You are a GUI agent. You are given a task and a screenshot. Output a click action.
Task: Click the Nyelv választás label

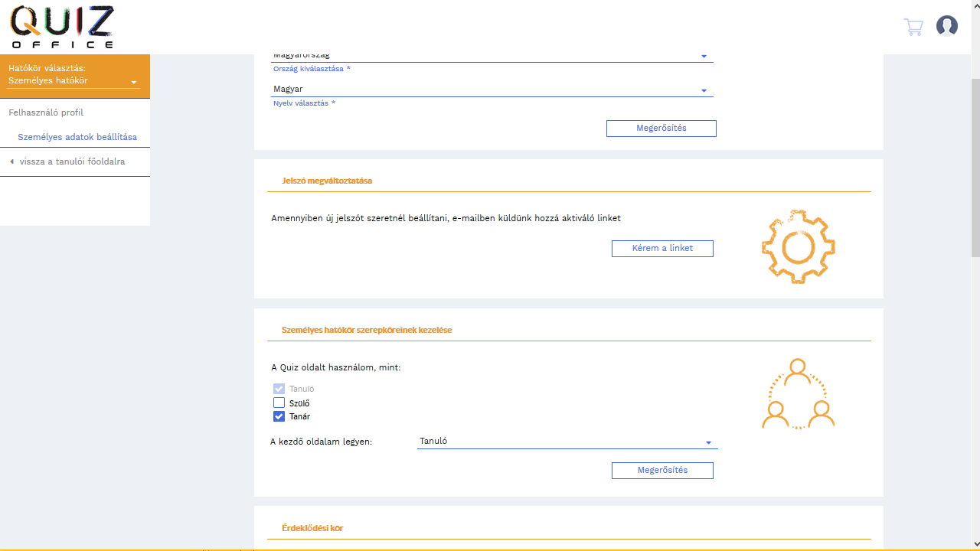coord(305,103)
